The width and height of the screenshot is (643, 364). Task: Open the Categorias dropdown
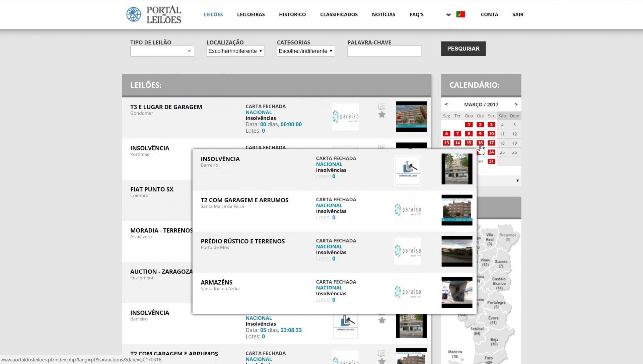click(305, 51)
